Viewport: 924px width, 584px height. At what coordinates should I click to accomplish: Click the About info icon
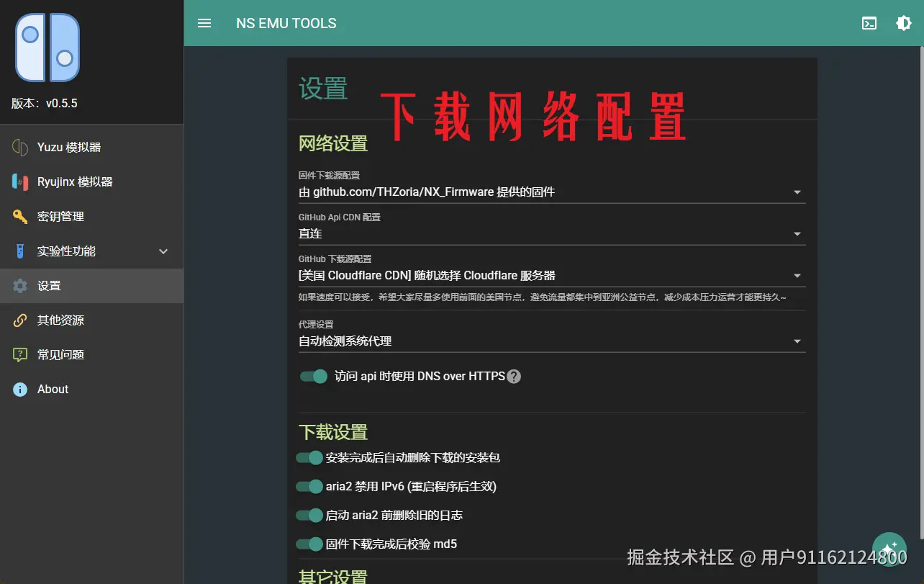point(20,389)
